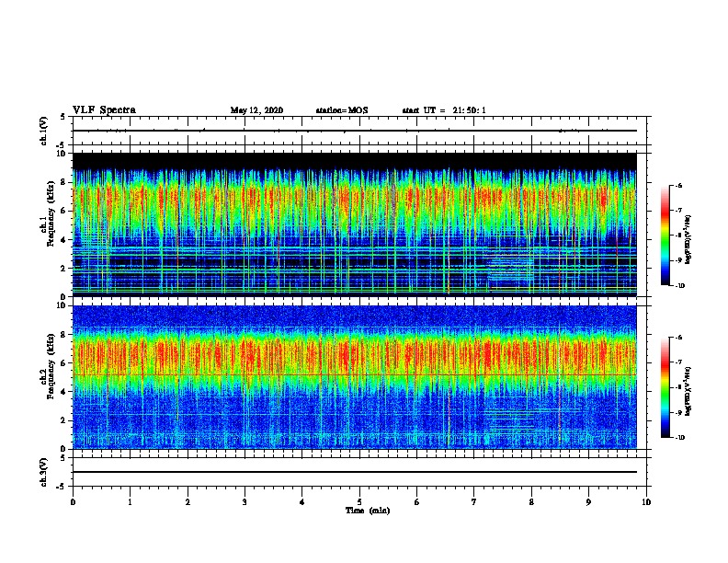
Task: Click time axis tick label "7"
Action: [474, 501]
